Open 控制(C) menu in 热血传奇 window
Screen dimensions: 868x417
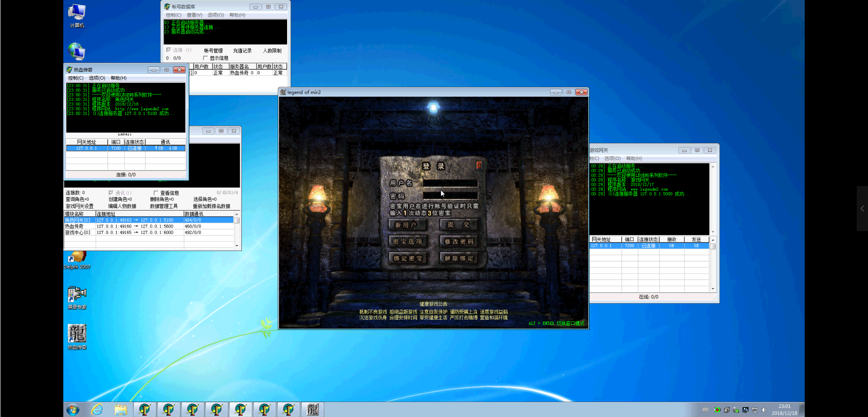[x=75, y=78]
